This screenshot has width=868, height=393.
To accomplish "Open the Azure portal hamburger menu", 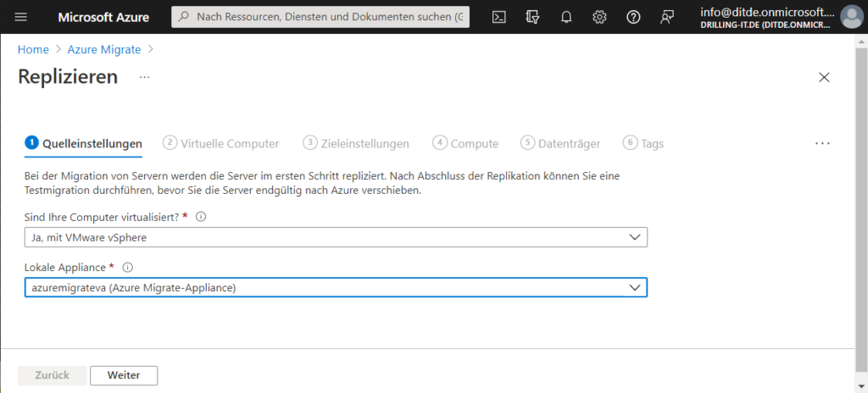I will pos(20,17).
